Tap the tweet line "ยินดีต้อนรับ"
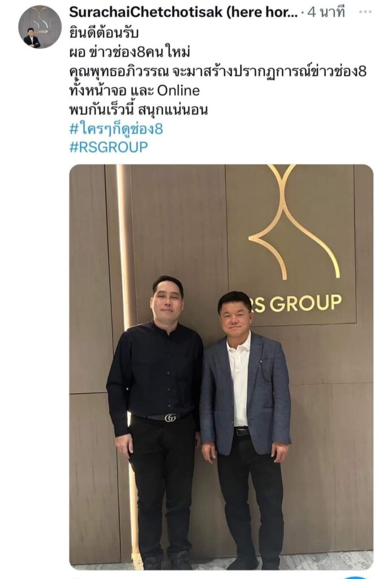Image resolution: width=392 pixels, height=579 pixels. [104, 33]
